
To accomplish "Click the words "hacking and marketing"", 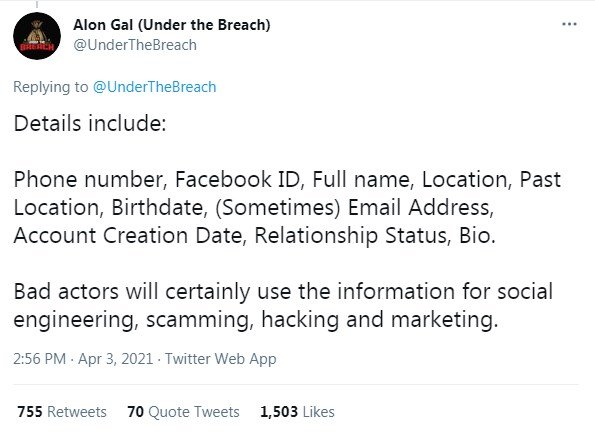I will point(379,320).
